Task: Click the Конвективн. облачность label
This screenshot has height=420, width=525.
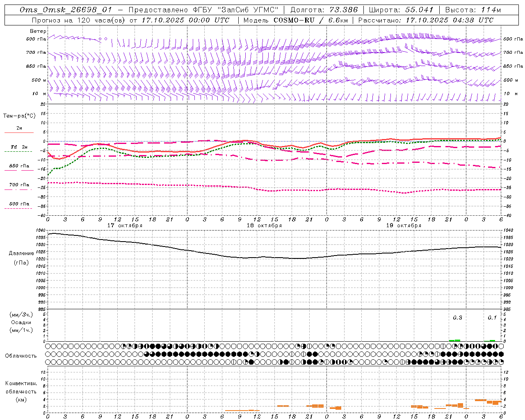Action: click(x=21, y=388)
